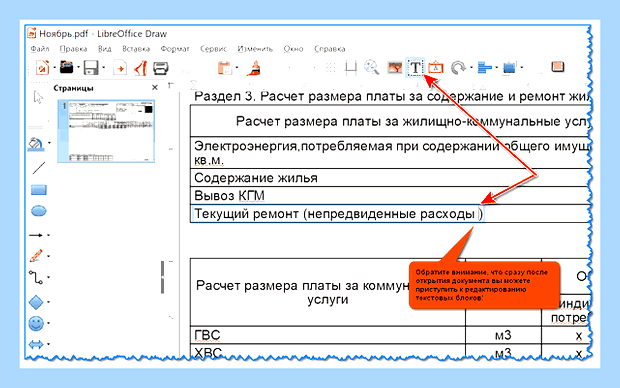Expand the Lines and Arrows dropdown arrow
The image size is (620, 388).
point(49,235)
